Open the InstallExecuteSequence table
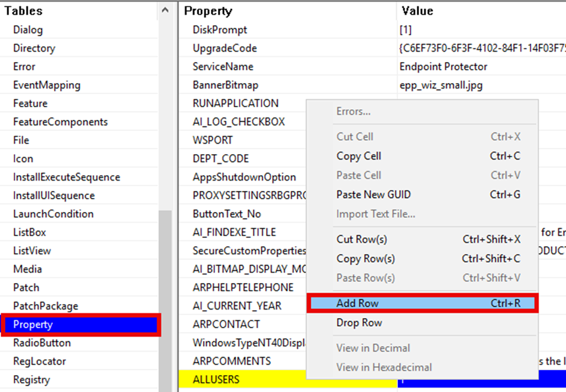The height and width of the screenshot is (392, 566). click(66, 177)
